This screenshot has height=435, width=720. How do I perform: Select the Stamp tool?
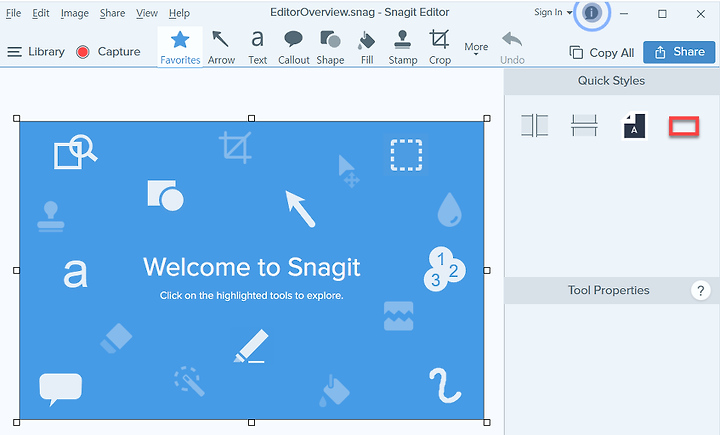point(403,47)
